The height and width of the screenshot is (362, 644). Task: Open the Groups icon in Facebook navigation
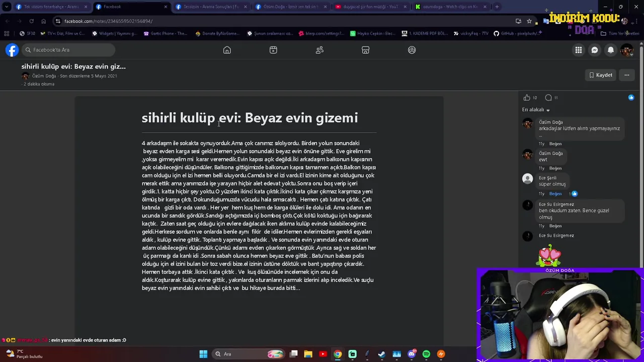click(412, 50)
